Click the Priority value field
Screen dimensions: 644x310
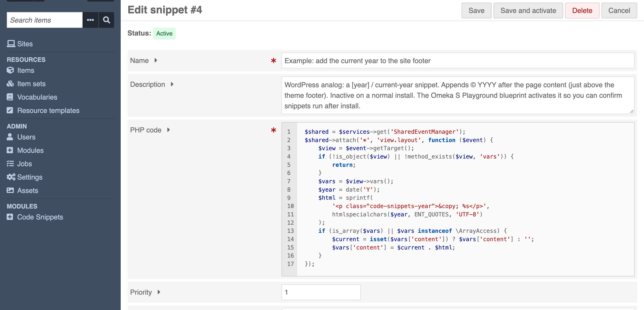[321, 292]
